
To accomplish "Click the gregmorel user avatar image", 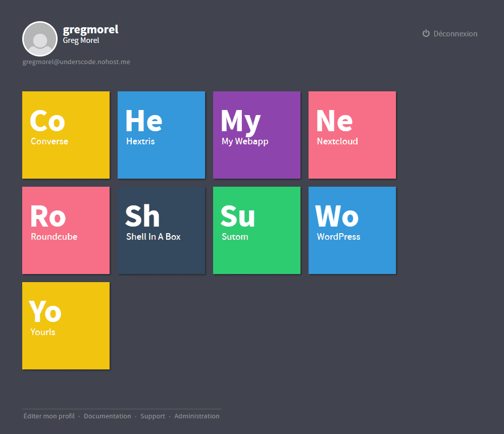I will click(x=40, y=39).
